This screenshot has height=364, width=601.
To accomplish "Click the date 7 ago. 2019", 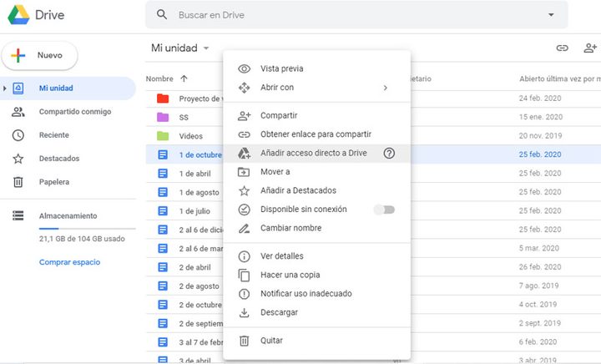I will (538, 286).
